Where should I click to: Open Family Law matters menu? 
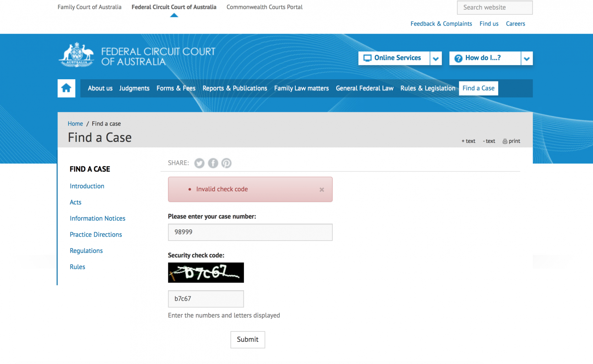pos(301,88)
